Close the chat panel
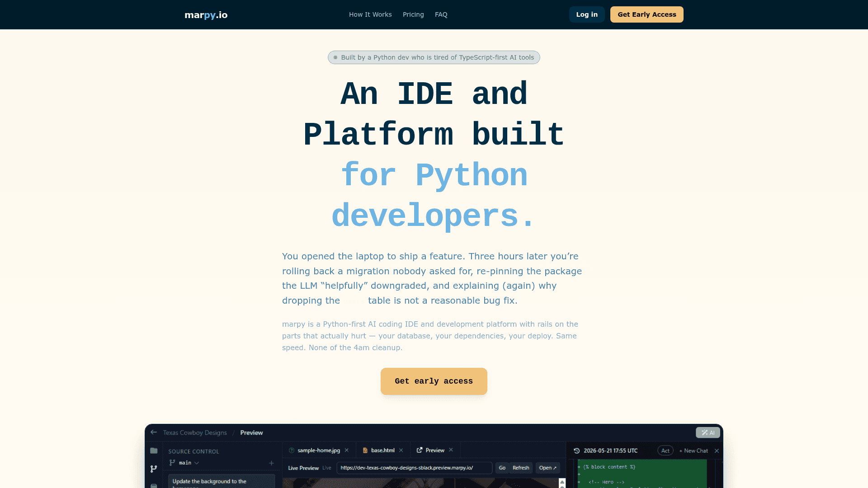The height and width of the screenshot is (488, 868). (x=717, y=451)
